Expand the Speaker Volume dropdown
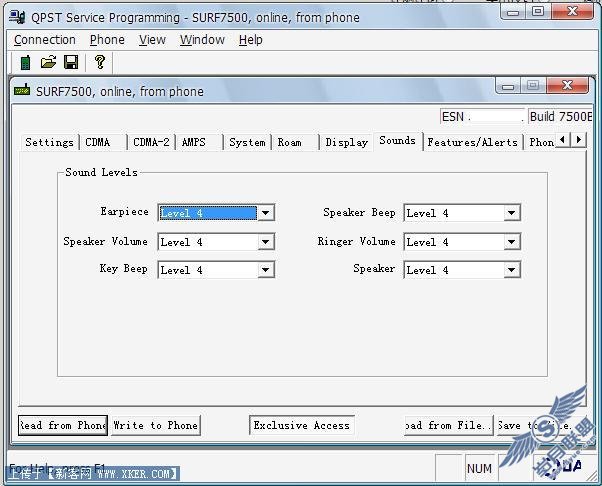This screenshot has width=602, height=486. click(265, 242)
